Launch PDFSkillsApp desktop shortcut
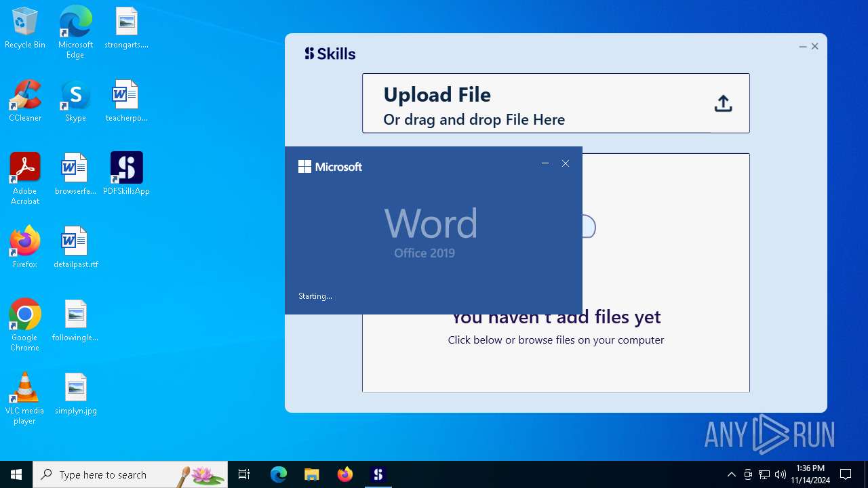Image resolution: width=868 pixels, height=488 pixels. point(126,174)
